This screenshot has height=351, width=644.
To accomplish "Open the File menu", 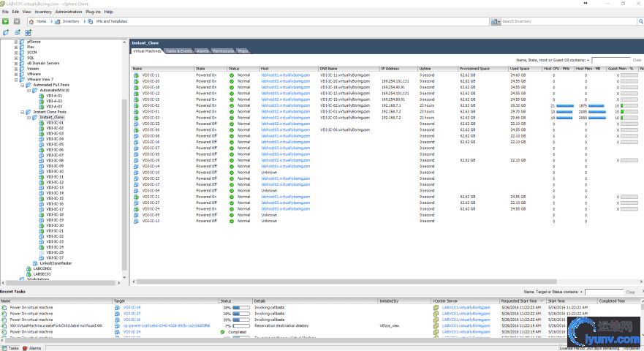I will pos(5,12).
